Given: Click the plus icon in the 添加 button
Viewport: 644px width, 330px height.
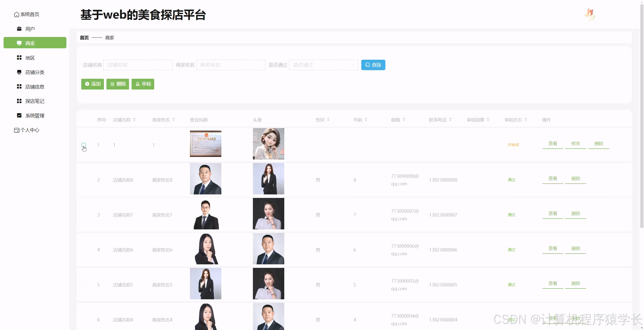Looking at the screenshot, I should tap(87, 84).
